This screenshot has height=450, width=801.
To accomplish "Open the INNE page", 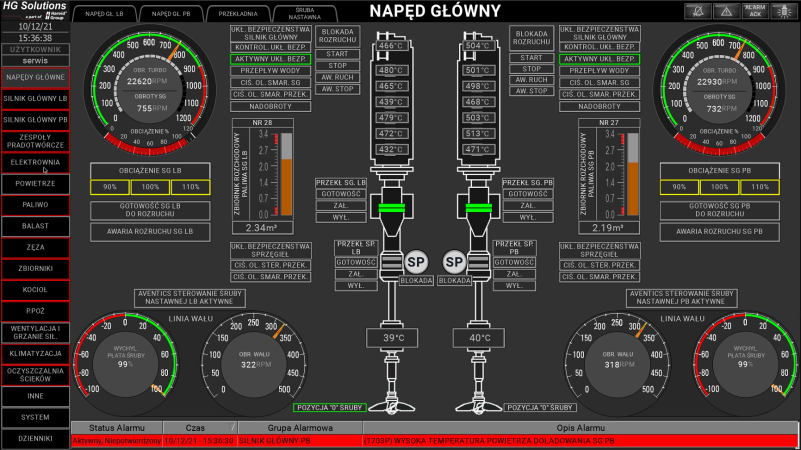I will tap(35, 396).
